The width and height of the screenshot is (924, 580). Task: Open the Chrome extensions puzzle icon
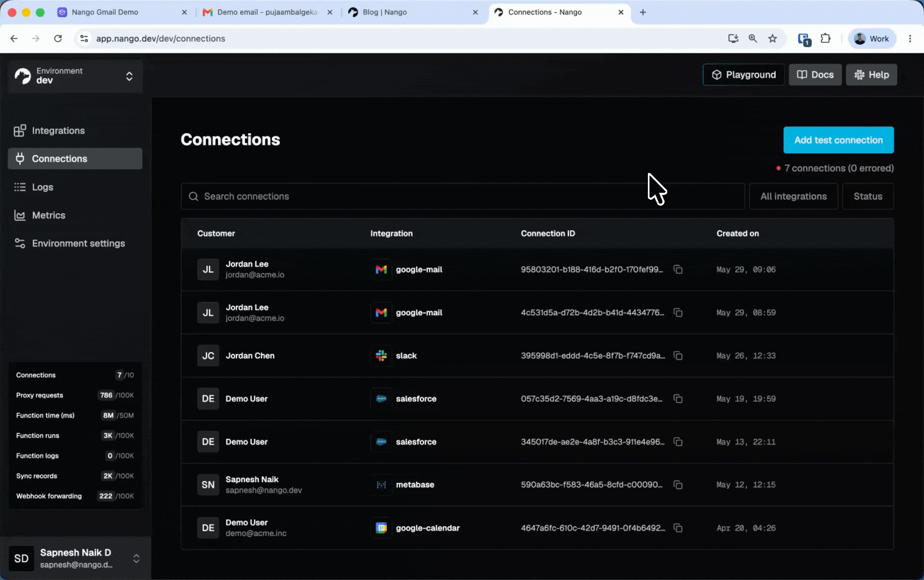point(826,39)
